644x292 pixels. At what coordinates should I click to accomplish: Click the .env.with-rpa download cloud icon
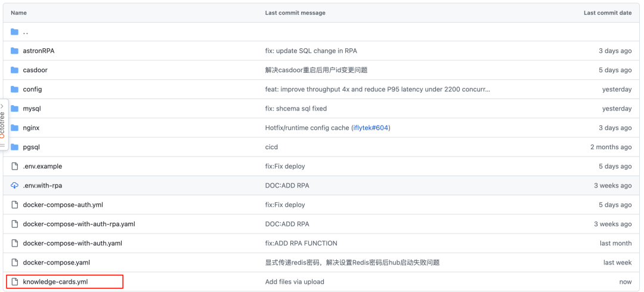[15, 185]
